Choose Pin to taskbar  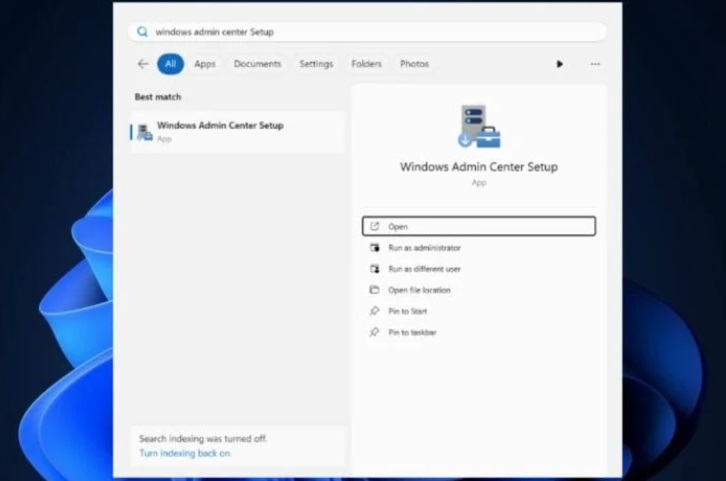479,332
